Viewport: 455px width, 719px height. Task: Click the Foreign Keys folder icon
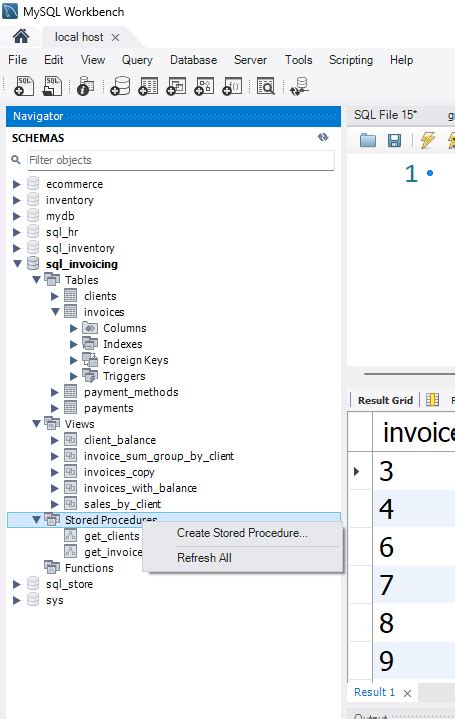(x=90, y=360)
